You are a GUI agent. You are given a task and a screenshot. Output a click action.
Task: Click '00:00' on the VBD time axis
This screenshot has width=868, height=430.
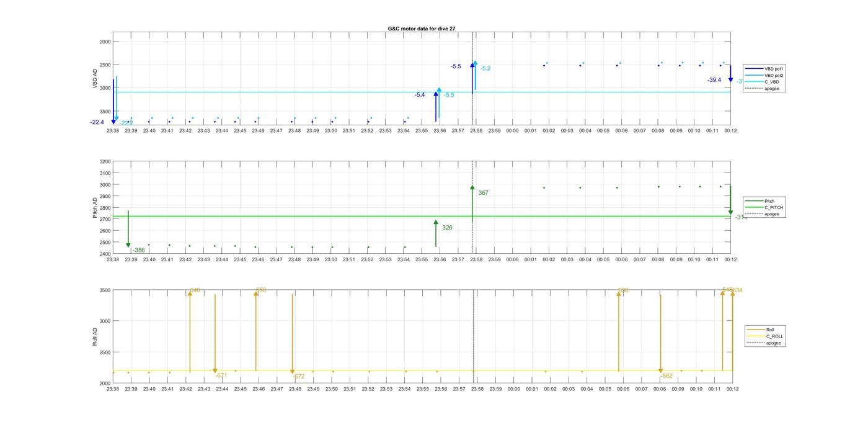pos(513,131)
